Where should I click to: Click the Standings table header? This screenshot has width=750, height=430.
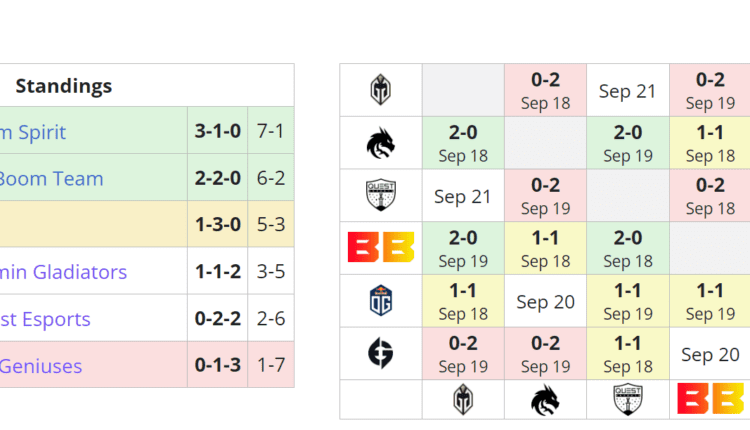(x=64, y=86)
